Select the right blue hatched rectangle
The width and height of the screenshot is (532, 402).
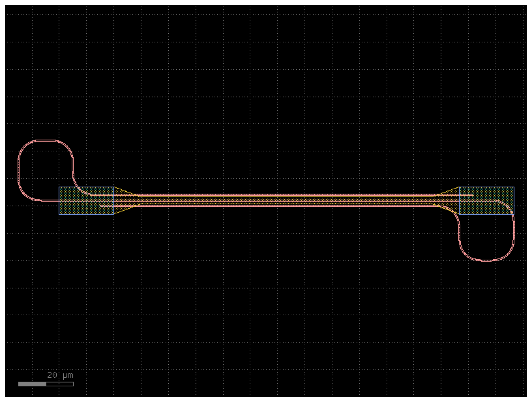coord(486,200)
